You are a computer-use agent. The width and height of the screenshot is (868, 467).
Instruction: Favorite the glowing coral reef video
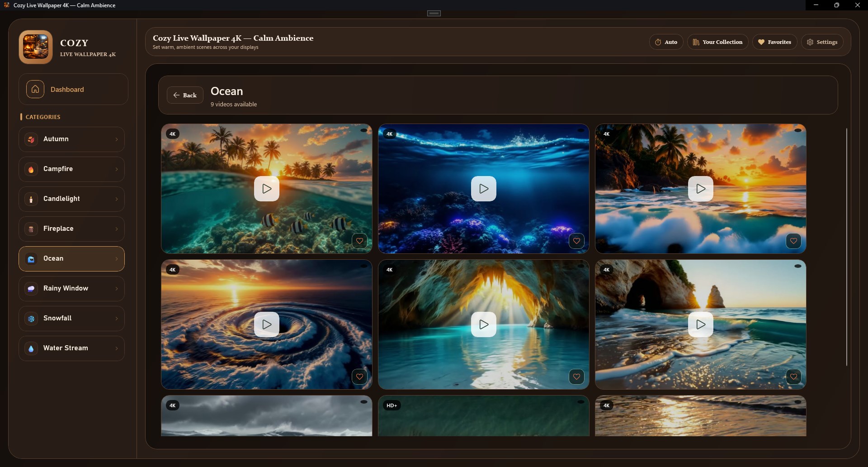tap(576, 241)
